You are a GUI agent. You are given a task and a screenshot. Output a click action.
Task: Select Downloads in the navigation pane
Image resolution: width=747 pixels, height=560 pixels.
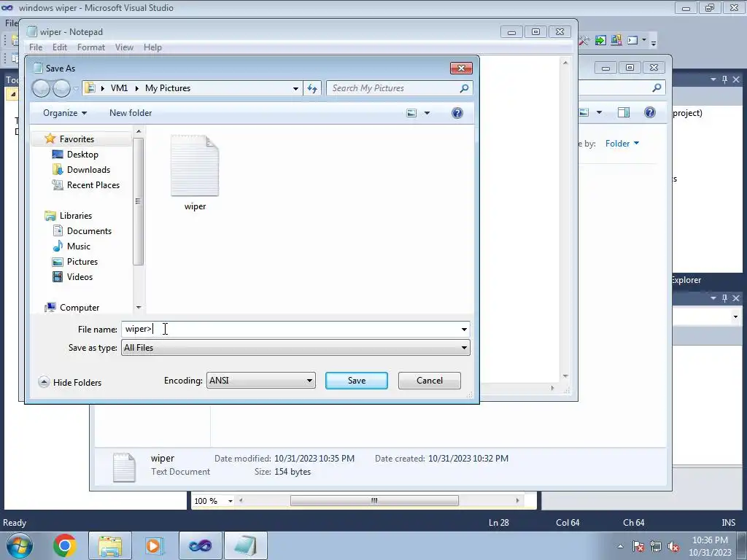tap(88, 169)
